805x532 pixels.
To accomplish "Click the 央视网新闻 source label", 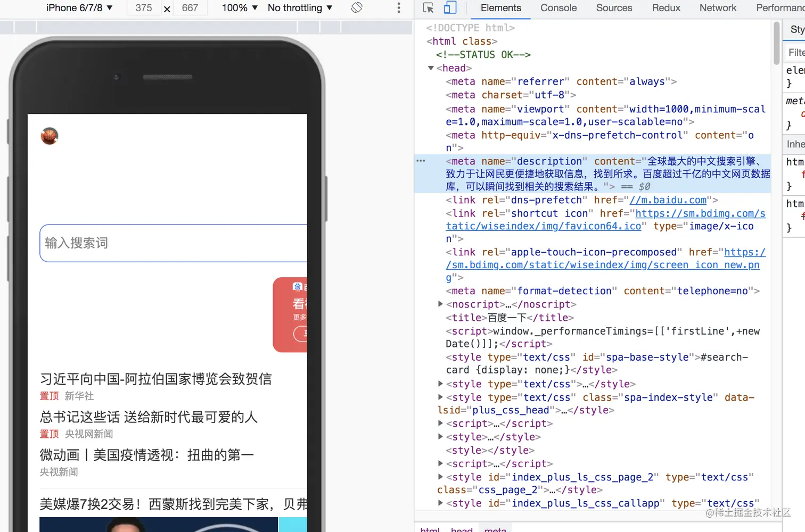I will [89, 434].
